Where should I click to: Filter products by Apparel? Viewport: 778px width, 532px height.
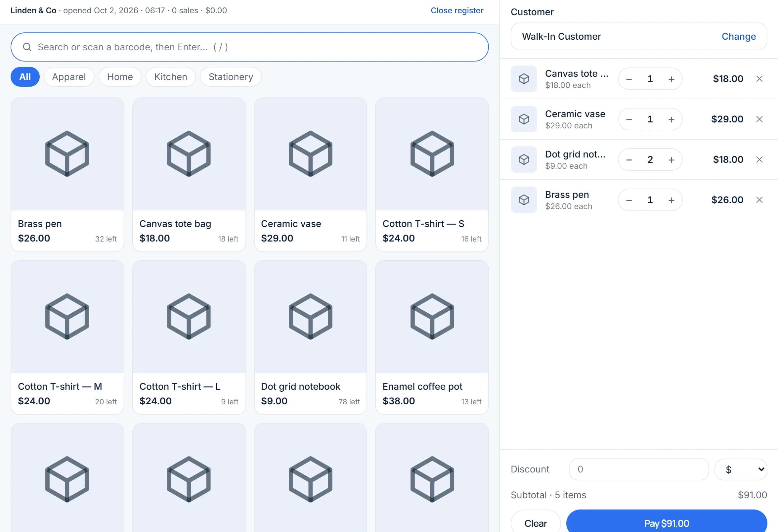pos(69,77)
